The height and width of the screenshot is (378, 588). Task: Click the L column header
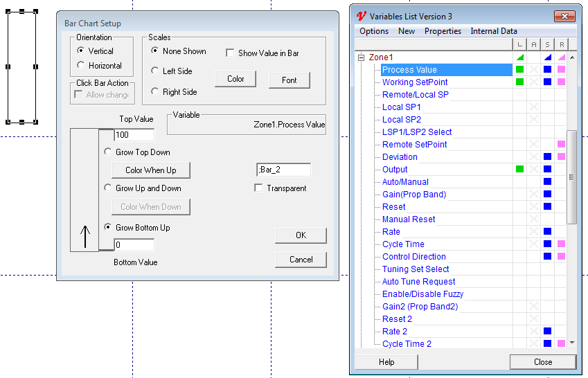click(x=519, y=44)
